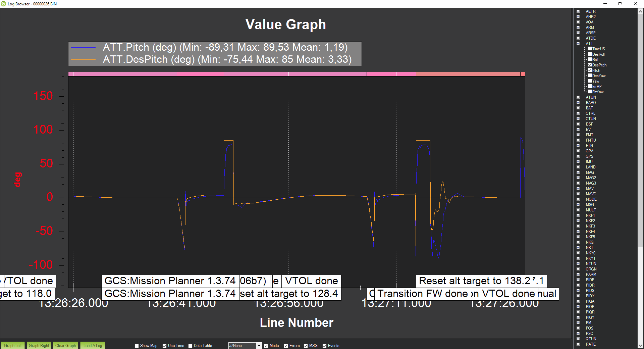Check DesRoll in ATT list
The image size is (644, 349).
[590, 54]
